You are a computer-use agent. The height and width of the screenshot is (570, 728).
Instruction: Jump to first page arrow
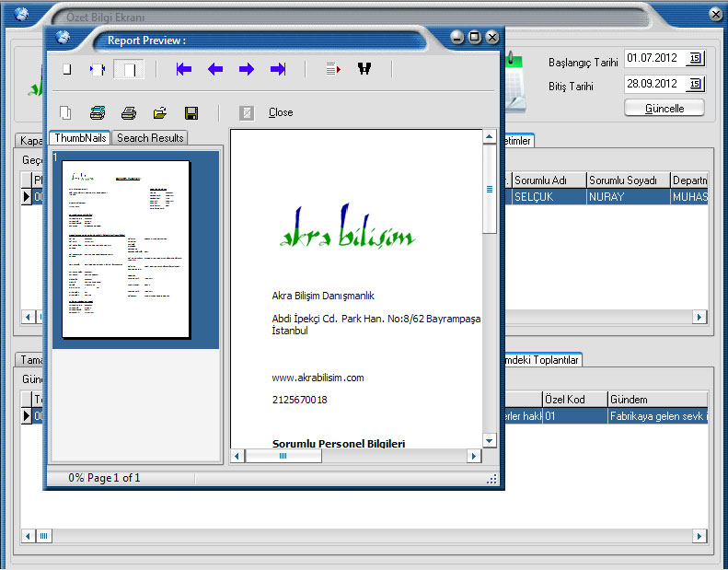click(x=184, y=69)
